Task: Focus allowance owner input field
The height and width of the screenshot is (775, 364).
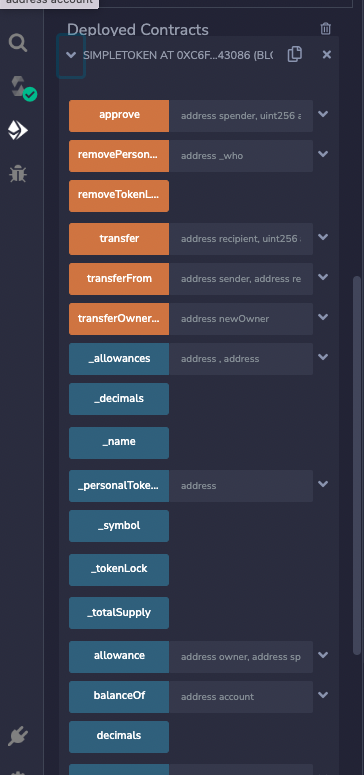Action: tap(241, 657)
